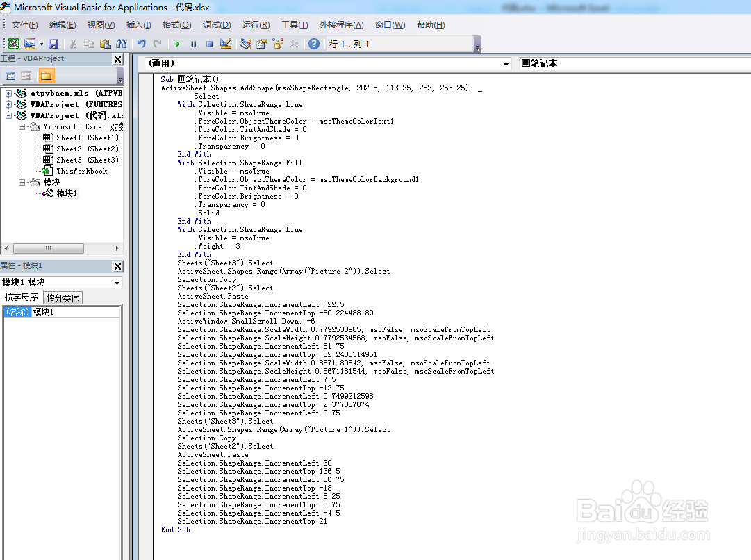
Task: Click View Object icon in project panel
Action: pyautogui.click(x=26, y=76)
